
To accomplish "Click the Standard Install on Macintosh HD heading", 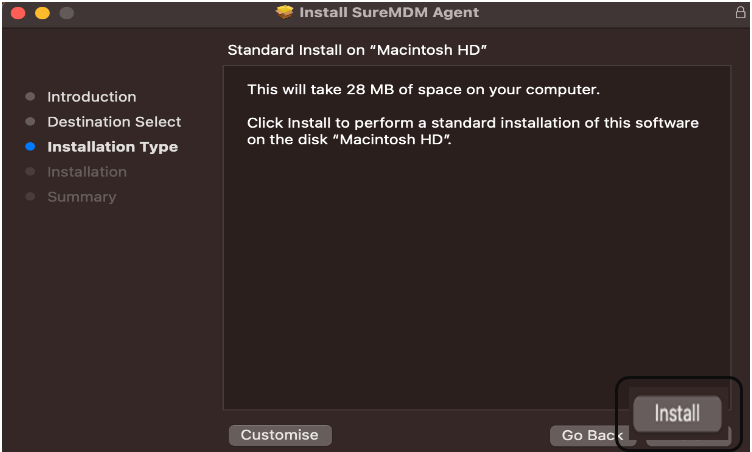I will [x=357, y=50].
